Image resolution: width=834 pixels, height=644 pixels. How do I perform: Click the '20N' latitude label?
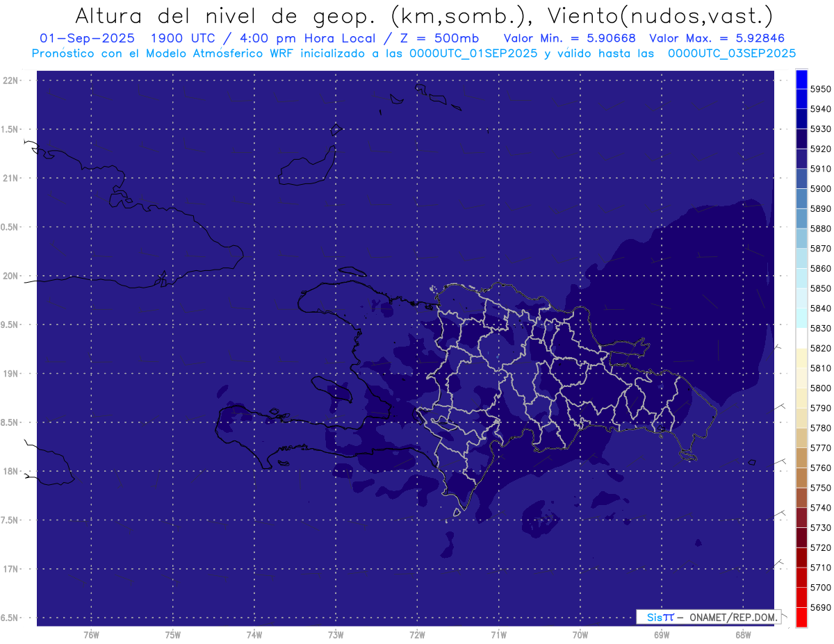click(11, 276)
